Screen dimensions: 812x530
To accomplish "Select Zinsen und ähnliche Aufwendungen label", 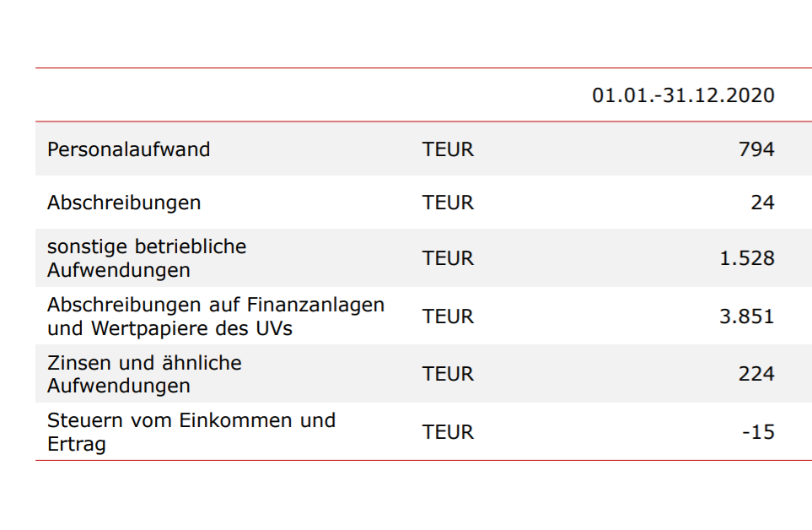I will pos(143,374).
